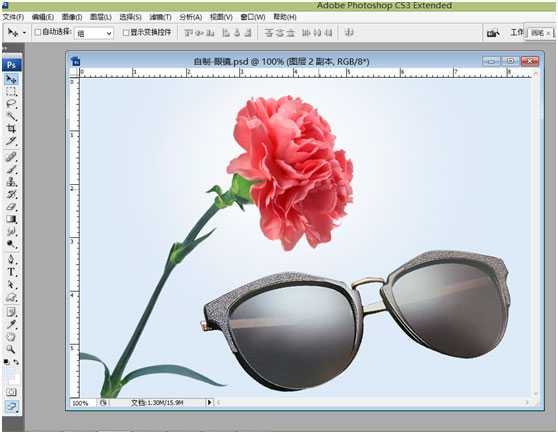Image resolution: width=558 pixels, height=434 pixels.
Task: Open the status bar info arrow menu
Action: tap(210, 402)
